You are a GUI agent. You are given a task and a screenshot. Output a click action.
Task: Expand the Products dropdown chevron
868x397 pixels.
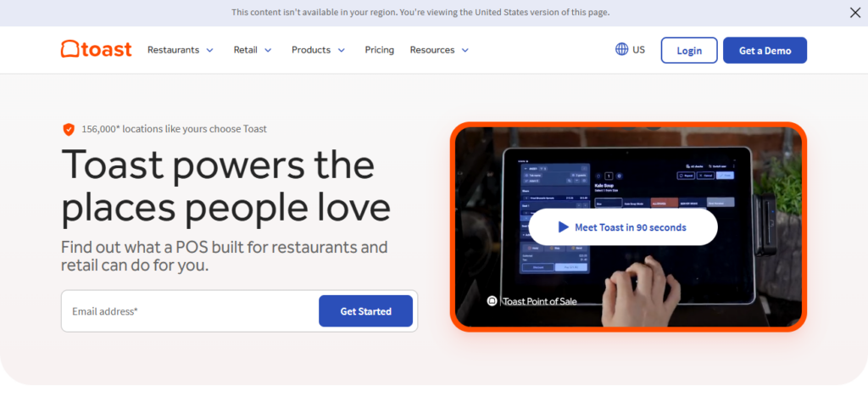[x=342, y=50]
